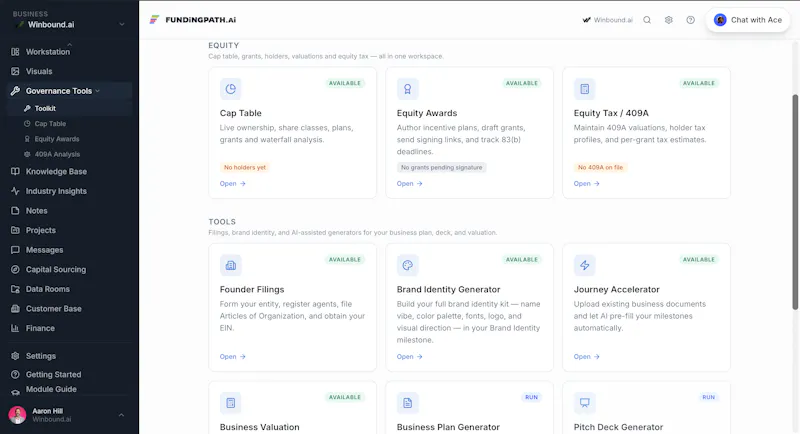Click the 'No 409A on file' badge
This screenshot has width=800, height=434.
[x=600, y=167]
